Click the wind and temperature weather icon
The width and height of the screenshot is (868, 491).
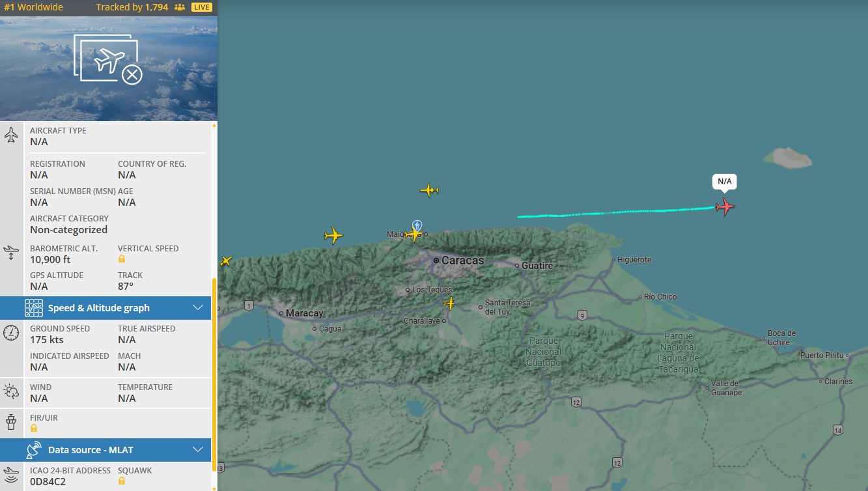pyautogui.click(x=11, y=391)
